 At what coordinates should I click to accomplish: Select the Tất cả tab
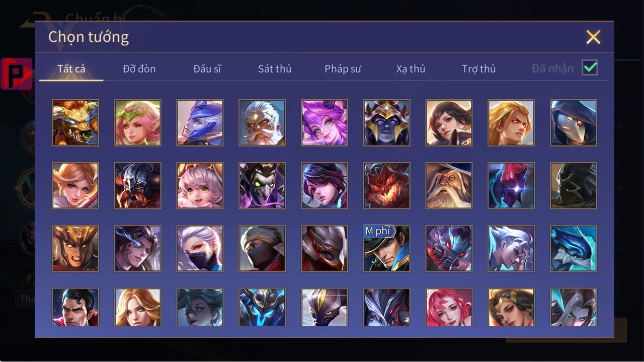click(71, 69)
